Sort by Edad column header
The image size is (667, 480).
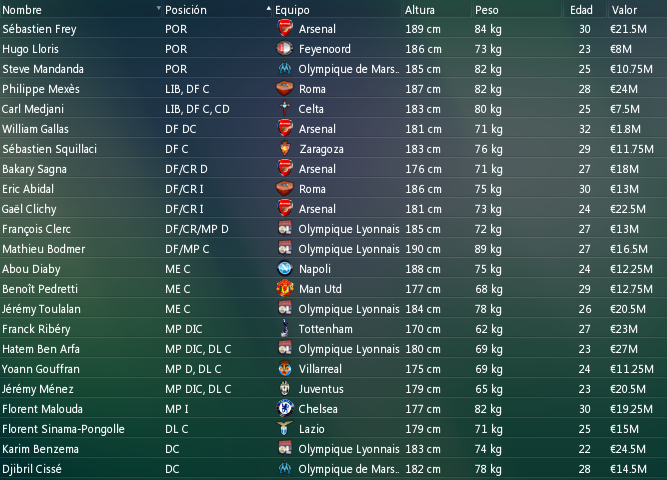click(581, 10)
